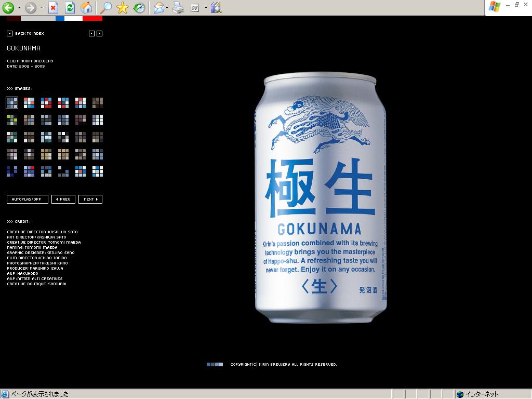Open the History clock icon
The image size is (532, 399).
[x=139, y=7]
